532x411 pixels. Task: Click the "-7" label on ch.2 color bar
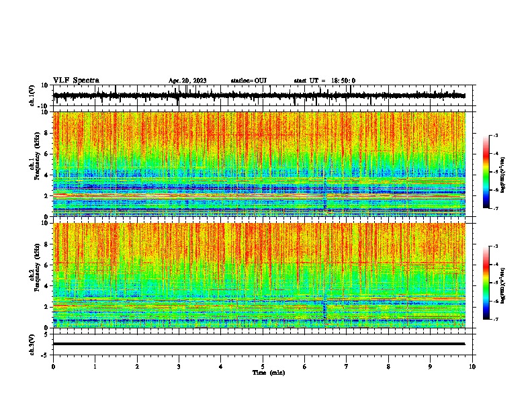click(495, 319)
